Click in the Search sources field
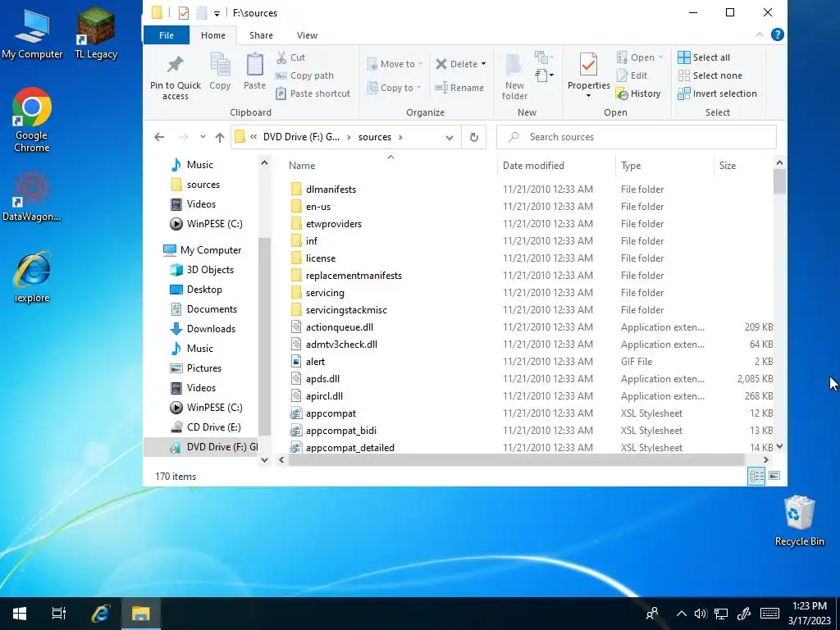 tap(636, 137)
